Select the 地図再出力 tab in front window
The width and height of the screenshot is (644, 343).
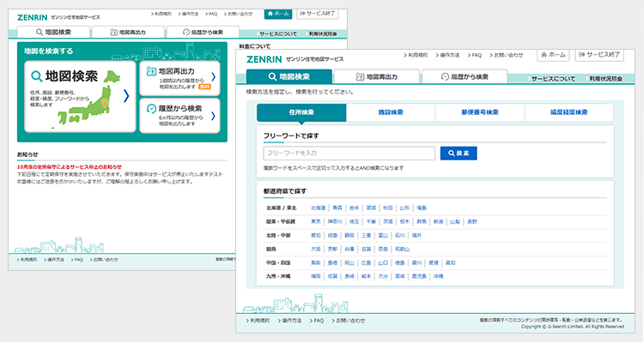click(x=377, y=76)
